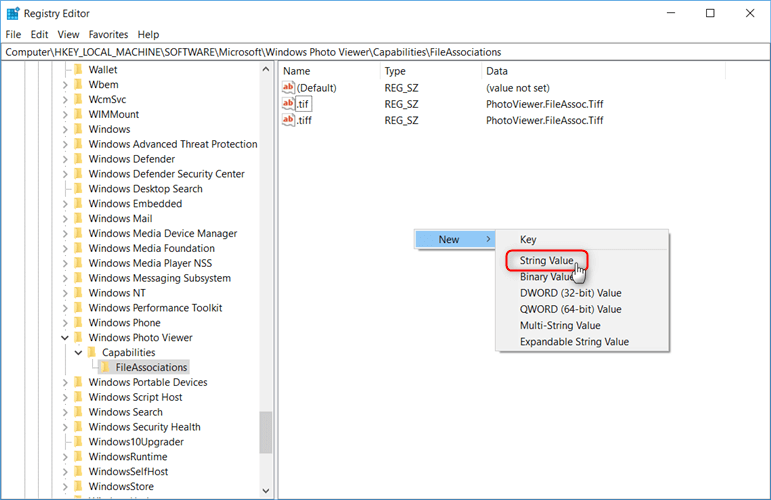Choose DWORD (32-bit) Value
771x500 pixels.
582,293
